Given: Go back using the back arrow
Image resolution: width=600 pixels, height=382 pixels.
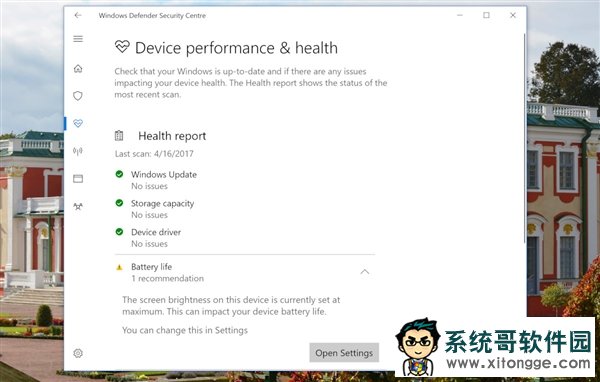Looking at the screenshot, I should point(78,15).
